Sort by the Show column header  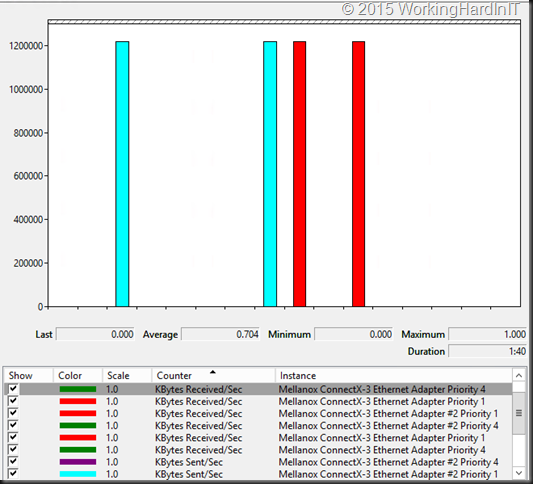click(x=29, y=376)
